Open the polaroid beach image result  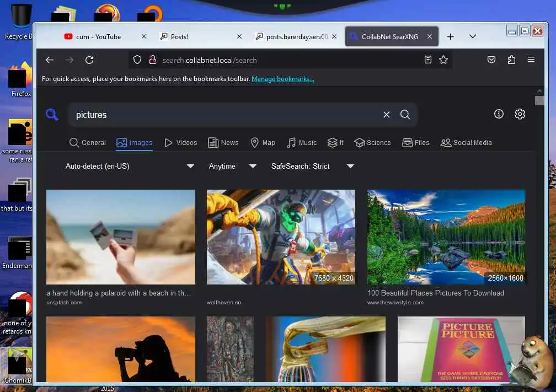tap(121, 237)
